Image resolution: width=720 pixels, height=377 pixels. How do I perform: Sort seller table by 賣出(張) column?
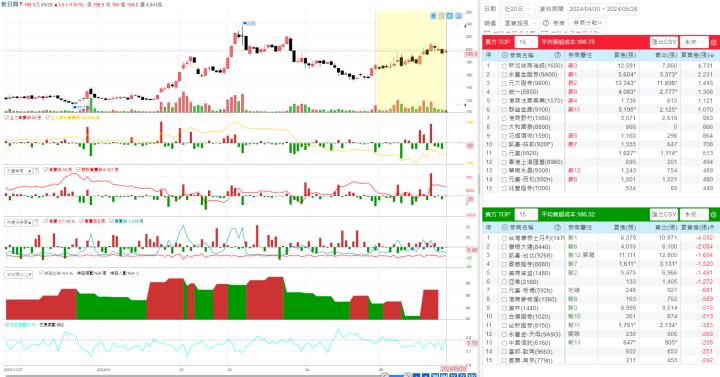click(x=665, y=227)
